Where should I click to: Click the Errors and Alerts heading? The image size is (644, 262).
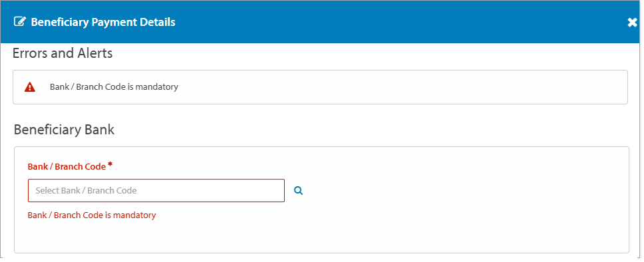pyautogui.click(x=63, y=53)
